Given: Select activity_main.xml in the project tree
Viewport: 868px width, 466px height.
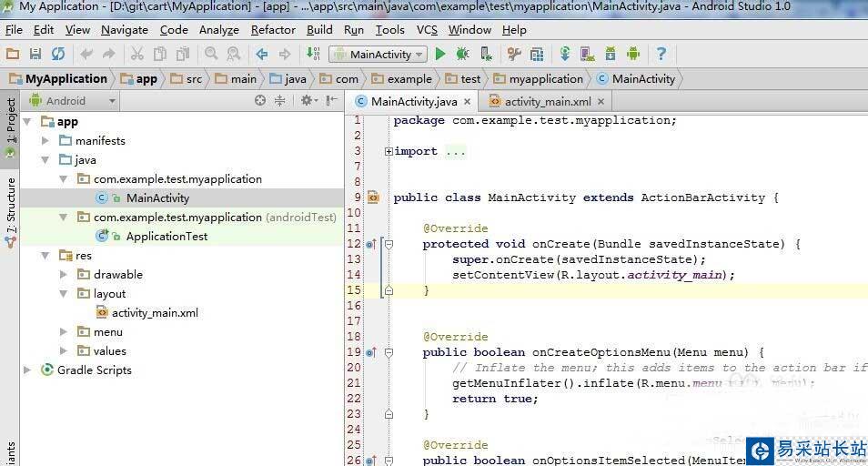Looking at the screenshot, I should pos(155,313).
